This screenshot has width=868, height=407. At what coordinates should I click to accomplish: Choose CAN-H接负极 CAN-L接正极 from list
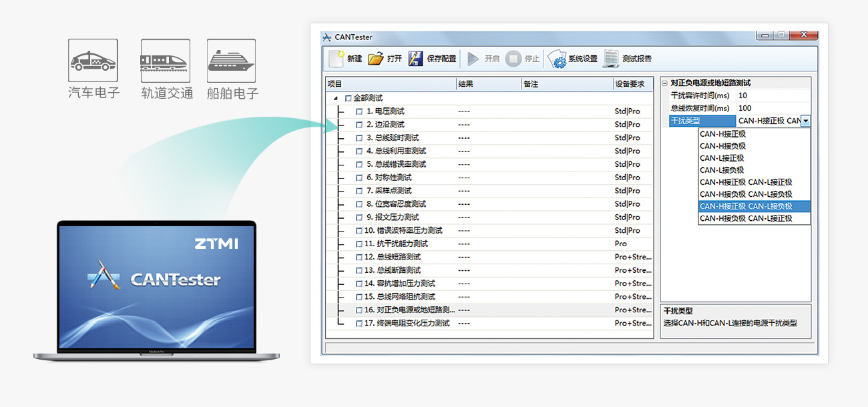(x=746, y=218)
